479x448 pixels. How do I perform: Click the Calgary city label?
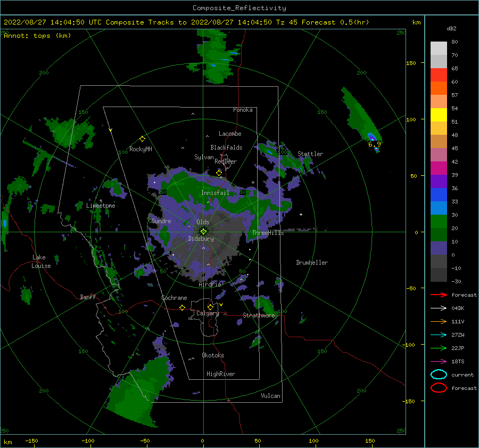pyautogui.click(x=208, y=313)
